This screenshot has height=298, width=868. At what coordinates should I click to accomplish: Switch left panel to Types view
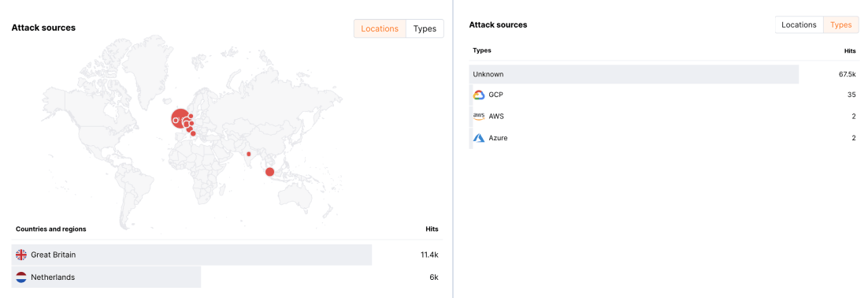pos(425,29)
